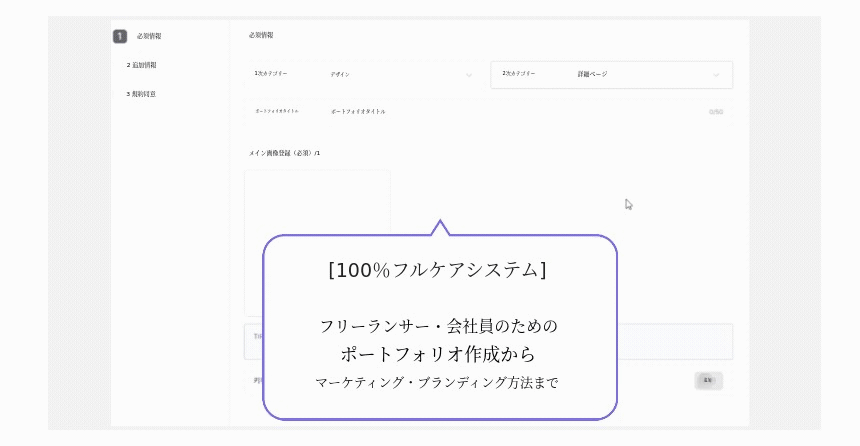Click the 0/50 character counter
This screenshot has width=860, height=446.
[716, 112]
